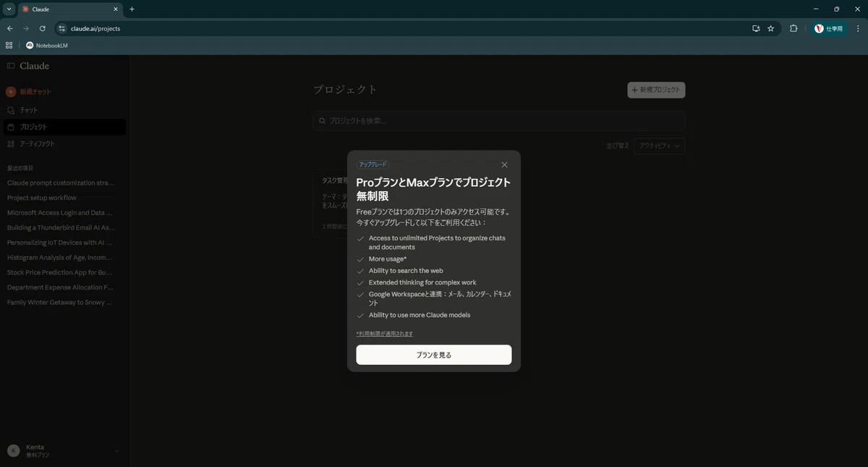Open Building a Thunderbird Email chat
The image size is (868, 467).
pos(61,227)
